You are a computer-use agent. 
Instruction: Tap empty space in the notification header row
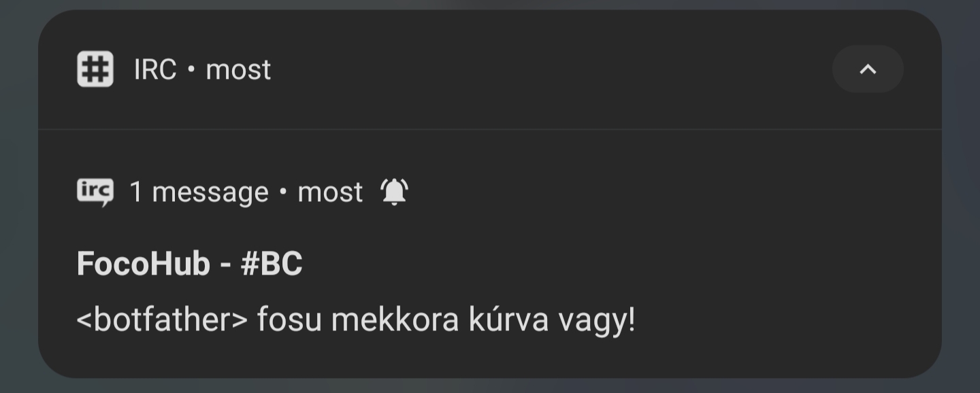[544, 69]
